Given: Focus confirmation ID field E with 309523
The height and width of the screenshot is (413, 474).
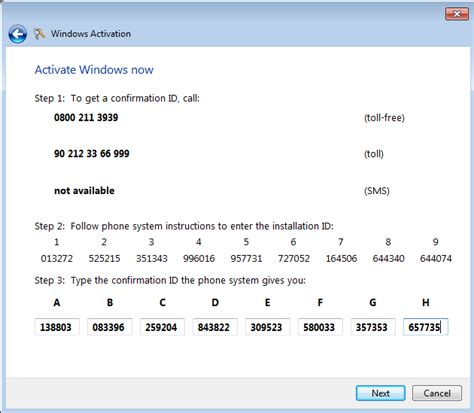Looking at the screenshot, I should [x=268, y=327].
